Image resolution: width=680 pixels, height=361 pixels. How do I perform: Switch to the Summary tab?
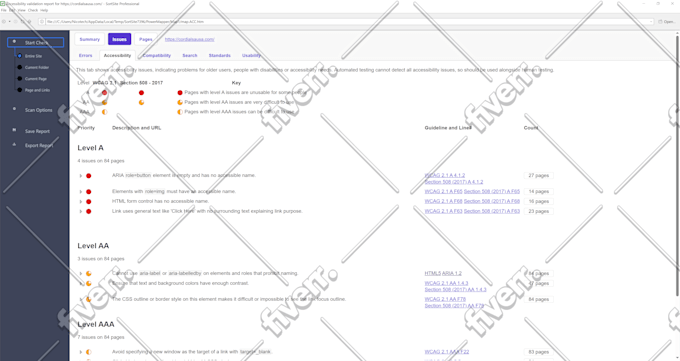pyautogui.click(x=90, y=39)
